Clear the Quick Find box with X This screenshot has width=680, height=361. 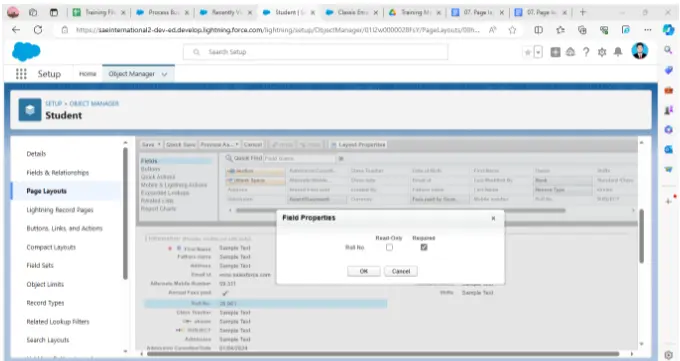pos(341,159)
